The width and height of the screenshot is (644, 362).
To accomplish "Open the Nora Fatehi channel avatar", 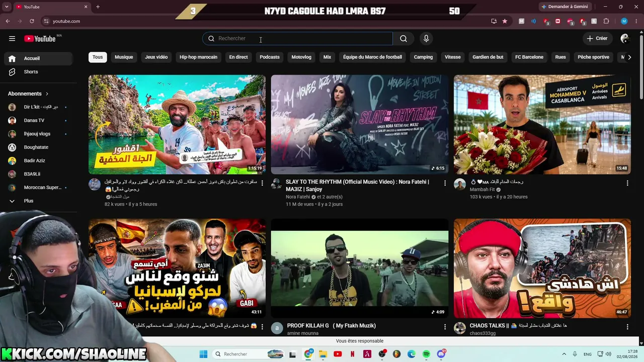I will [x=277, y=184].
